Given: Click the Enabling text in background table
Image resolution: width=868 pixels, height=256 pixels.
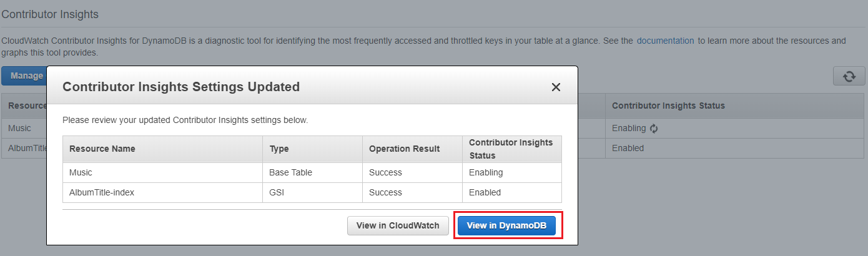Looking at the screenshot, I should click(x=629, y=128).
